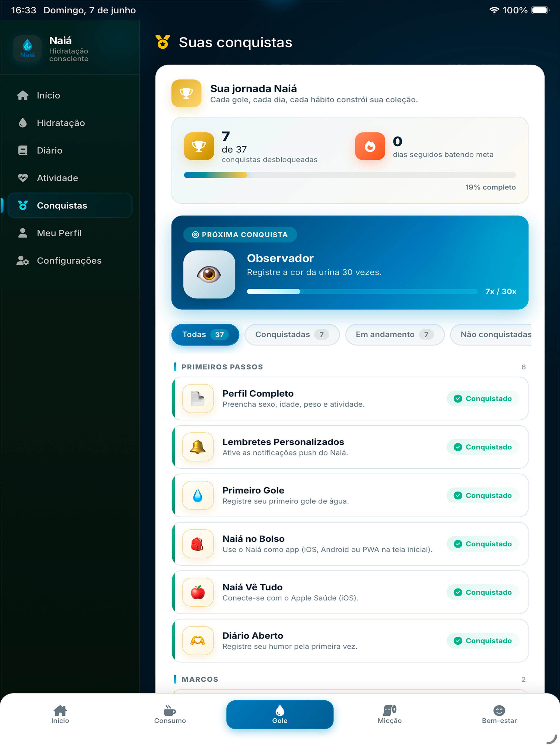Click the trophy icon beside 7 de 37

coord(199,146)
